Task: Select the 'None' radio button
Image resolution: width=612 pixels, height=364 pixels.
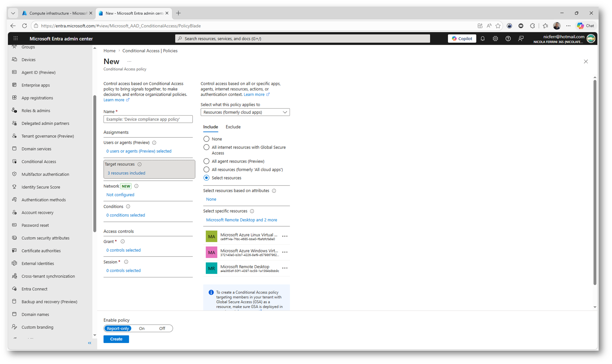Action: (206, 139)
